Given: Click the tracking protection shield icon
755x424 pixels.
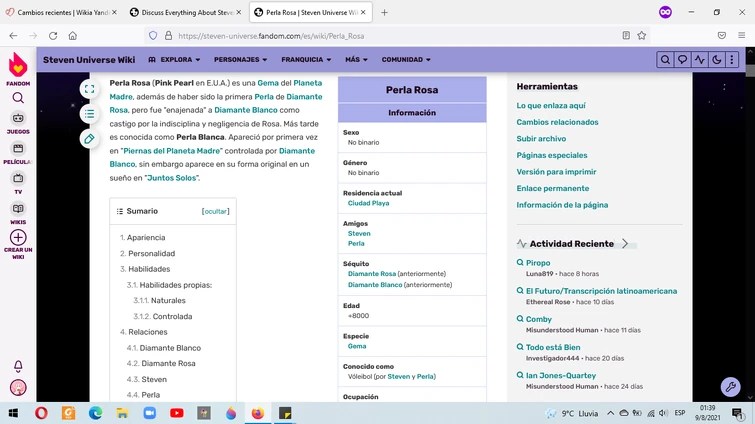Looking at the screenshot, I should point(153,36).
